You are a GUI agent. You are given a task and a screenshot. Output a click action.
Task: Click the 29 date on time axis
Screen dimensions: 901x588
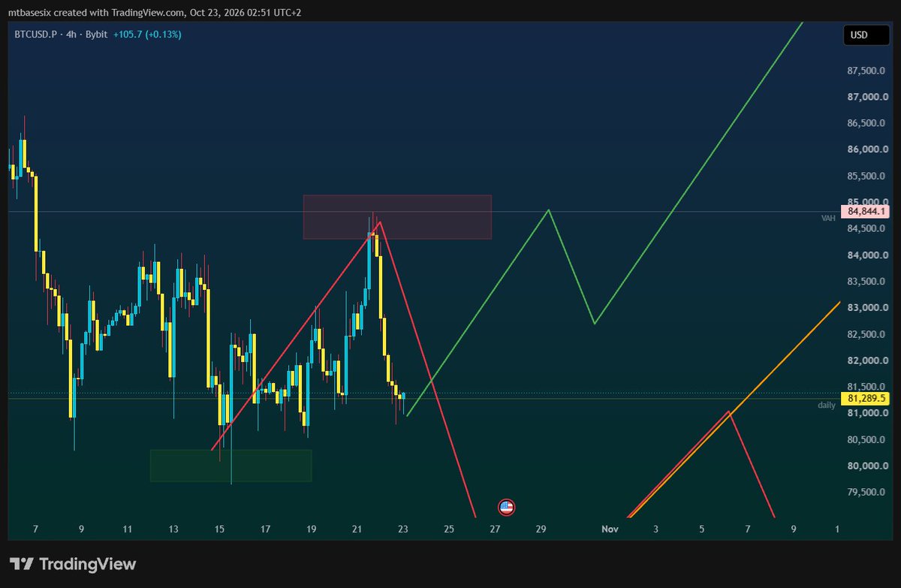pyautogui.click(x=541, y=529)
